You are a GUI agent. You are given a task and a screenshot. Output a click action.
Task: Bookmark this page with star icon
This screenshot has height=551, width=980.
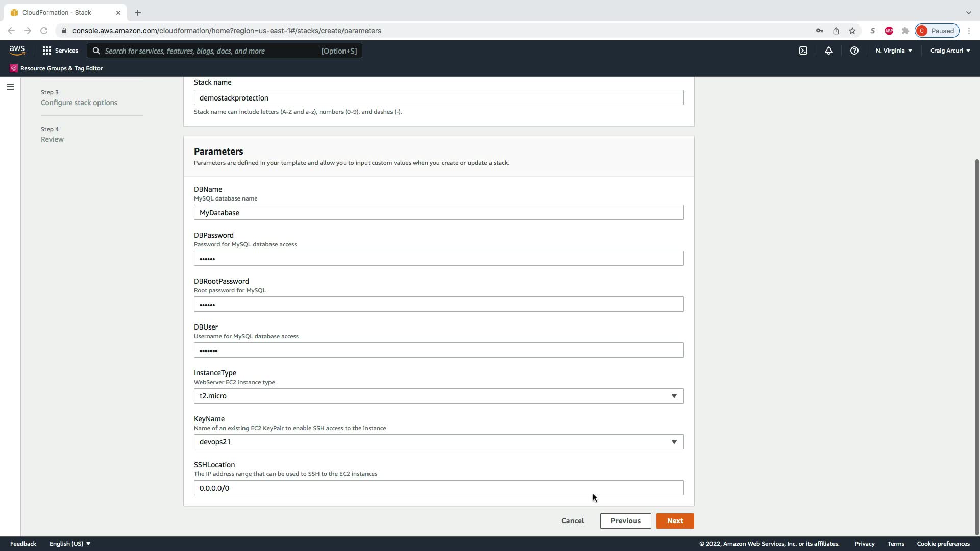coord(852,31)
